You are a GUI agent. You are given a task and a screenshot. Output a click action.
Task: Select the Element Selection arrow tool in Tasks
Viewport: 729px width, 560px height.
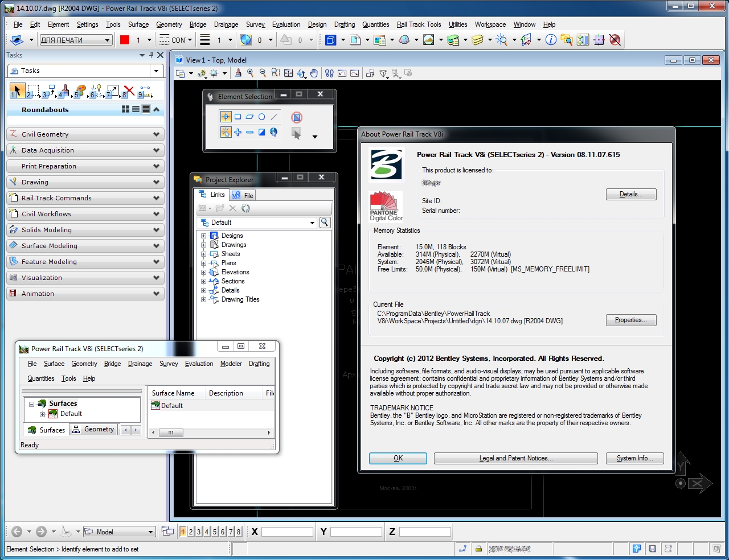pyautogui.click(x=17, y=90)
